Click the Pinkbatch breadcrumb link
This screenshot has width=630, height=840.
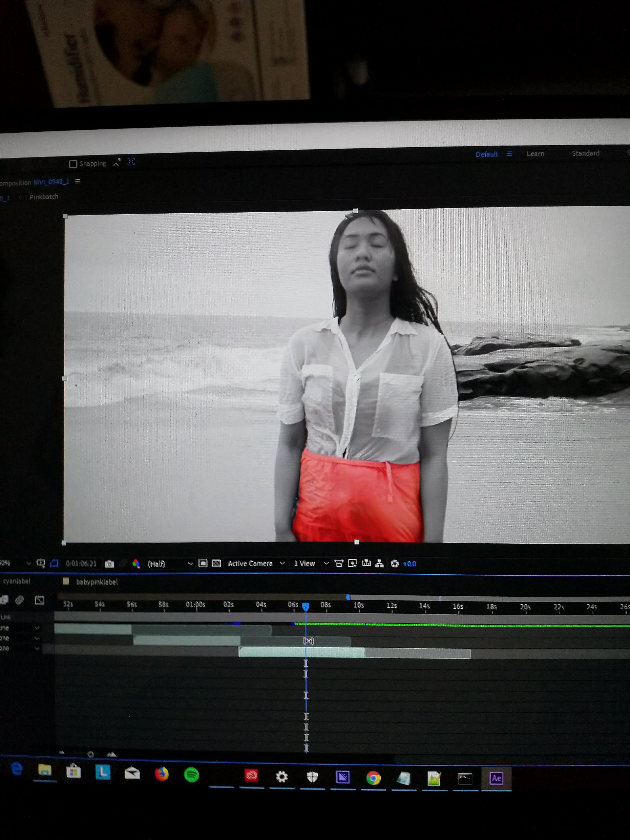pos(44,197)
